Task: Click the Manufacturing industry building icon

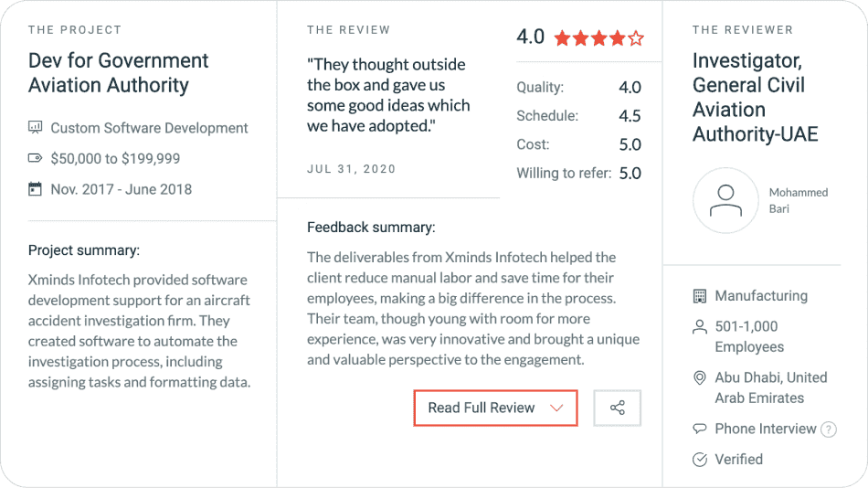Action: point(700,296)
